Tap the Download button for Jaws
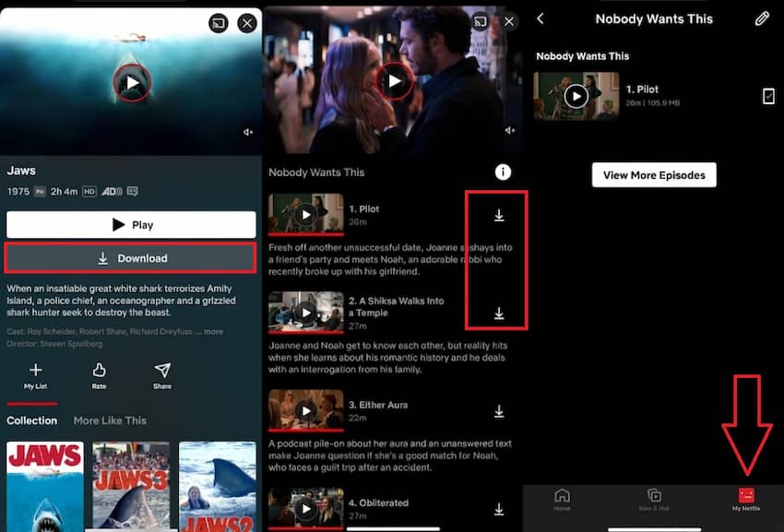 click(x=130, y=258)
